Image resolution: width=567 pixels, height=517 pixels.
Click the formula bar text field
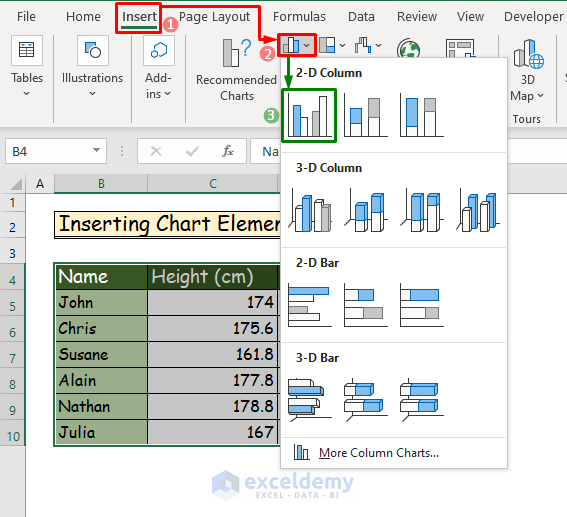pos(266,151)
